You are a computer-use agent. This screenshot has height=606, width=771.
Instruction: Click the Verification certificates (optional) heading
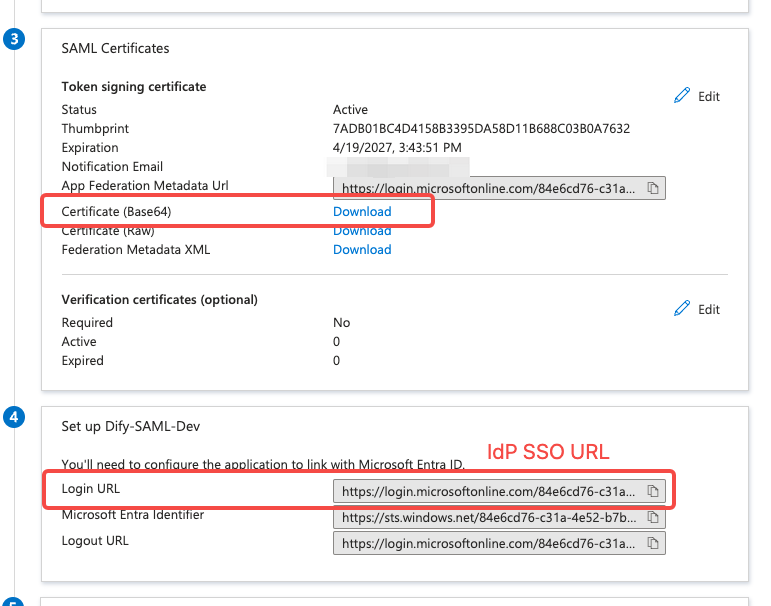click(159, 300)
